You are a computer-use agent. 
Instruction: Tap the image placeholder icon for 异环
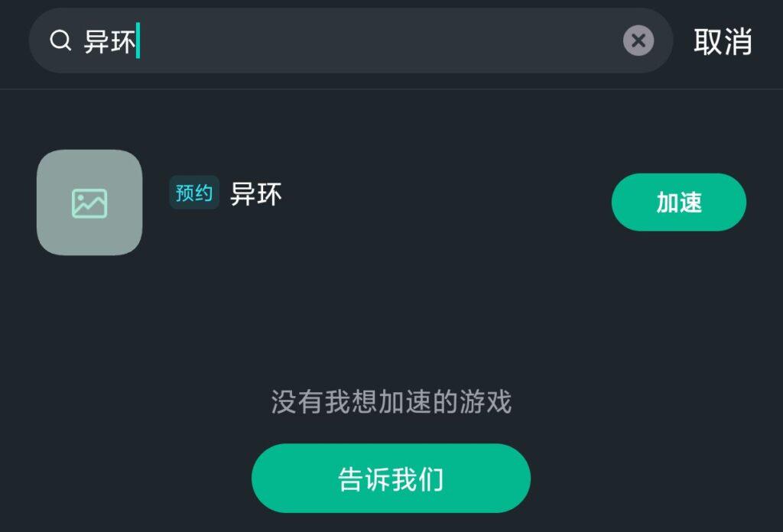[x=89, y=203]
